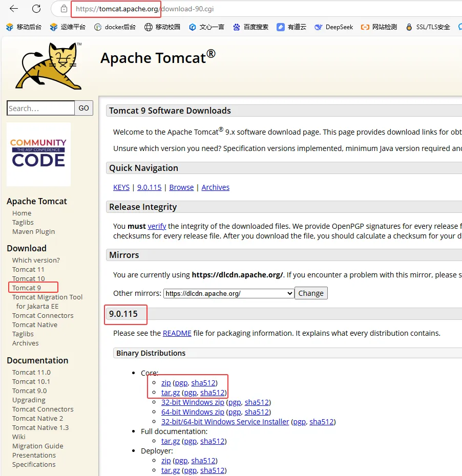Open the SSL/TLS安全 bookmark
Screen dimensions: 462x476
click(x=428, y=27)
